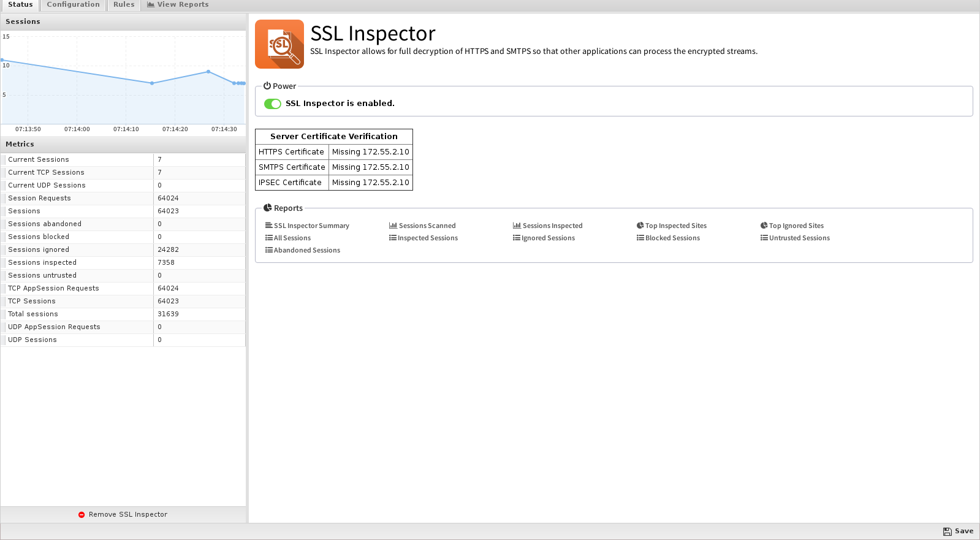The height and width of the screenshot is (540, 980).
Task: Select the TCP AppSession Requests row
Action: (x=123, y=288)
